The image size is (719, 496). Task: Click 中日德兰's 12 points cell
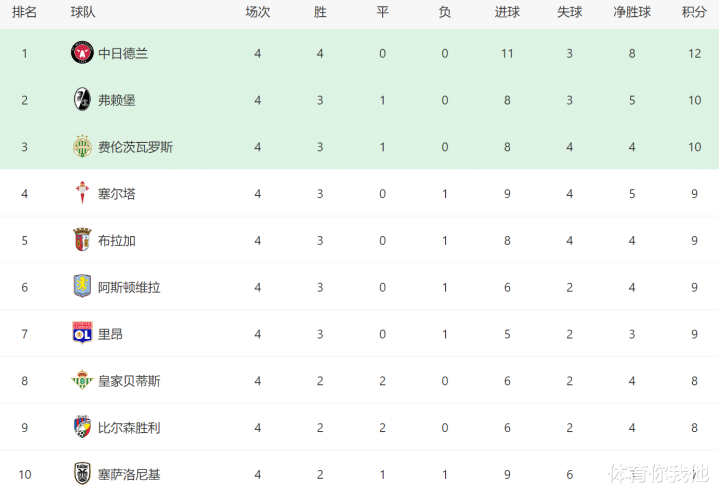[694, 53]
